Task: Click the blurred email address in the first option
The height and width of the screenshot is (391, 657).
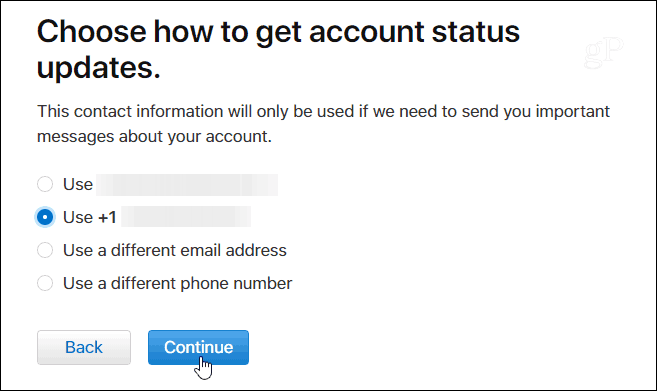Action: 187,185
